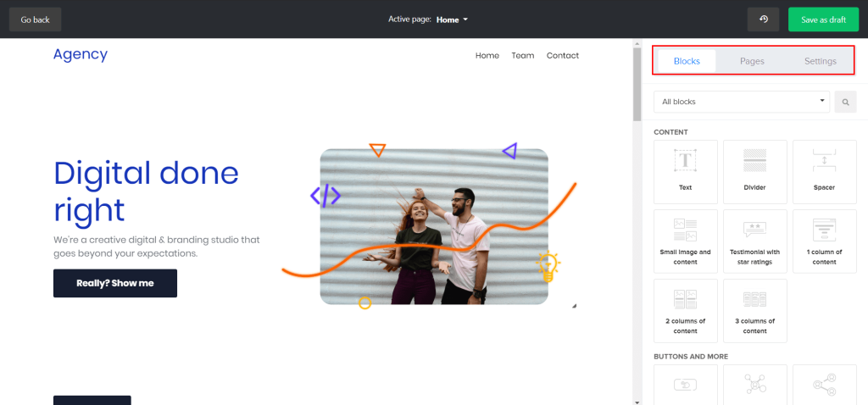
Task: Open the Team navigation link
Action: 523,56
